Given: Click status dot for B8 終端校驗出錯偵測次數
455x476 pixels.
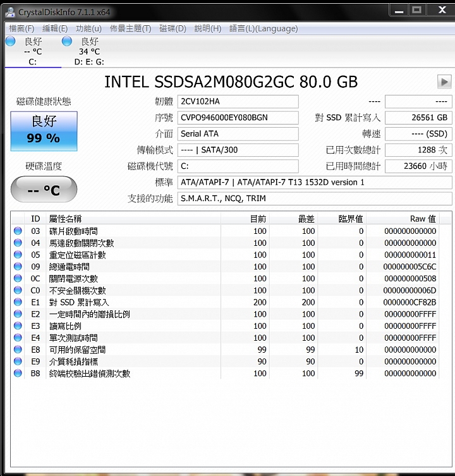Looking at the screenshot, I should pos(18,373).
